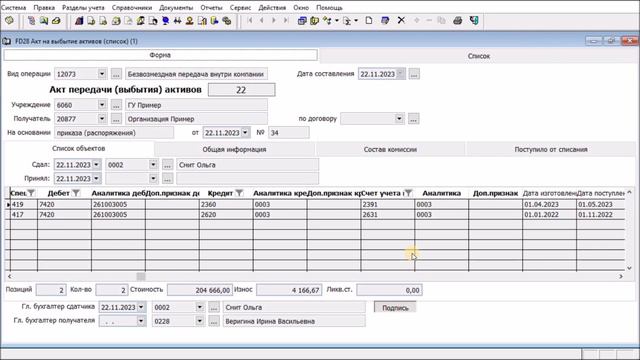
Task: Open Система menu
Action: pos(13,8)
